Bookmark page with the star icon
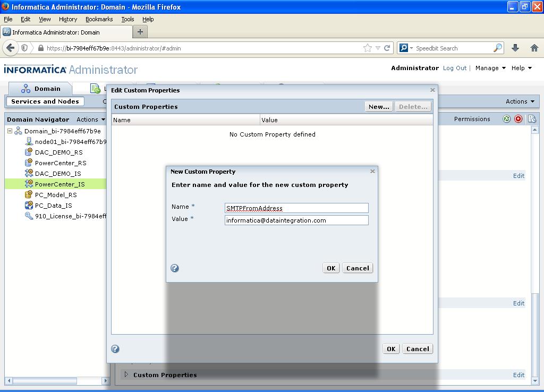The height and width of the screenshot is (392, 544). 368,48
